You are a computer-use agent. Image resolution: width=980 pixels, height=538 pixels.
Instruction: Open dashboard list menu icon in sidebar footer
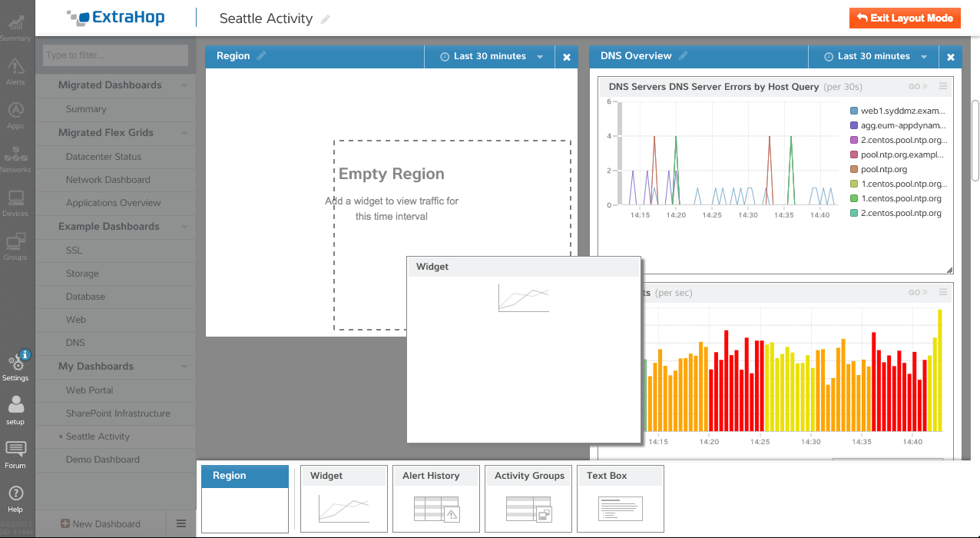click(x=181, y=523)
